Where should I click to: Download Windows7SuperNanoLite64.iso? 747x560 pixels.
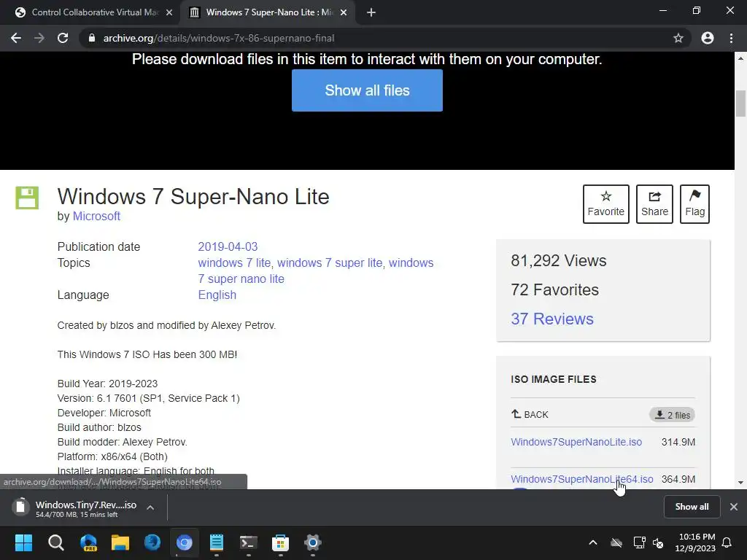(x=581, y=479)
